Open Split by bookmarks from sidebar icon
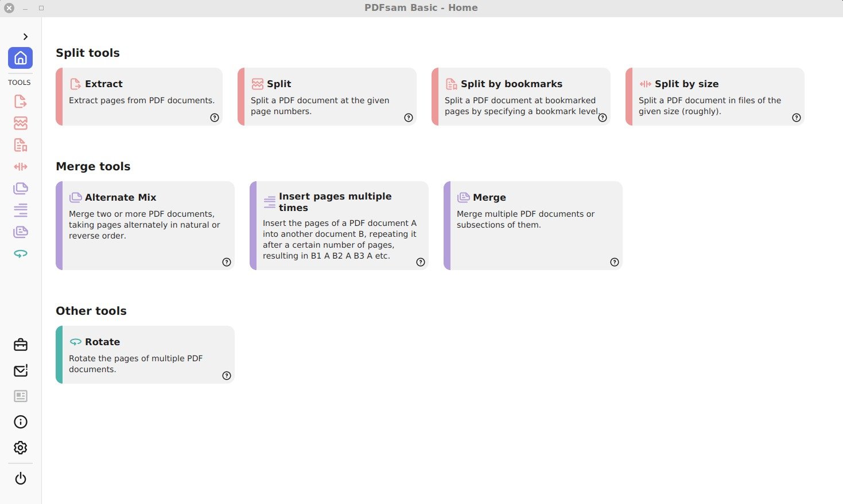The height and width of the screenshot is (504, 843). pyautogui.click(x=20, y=145)
